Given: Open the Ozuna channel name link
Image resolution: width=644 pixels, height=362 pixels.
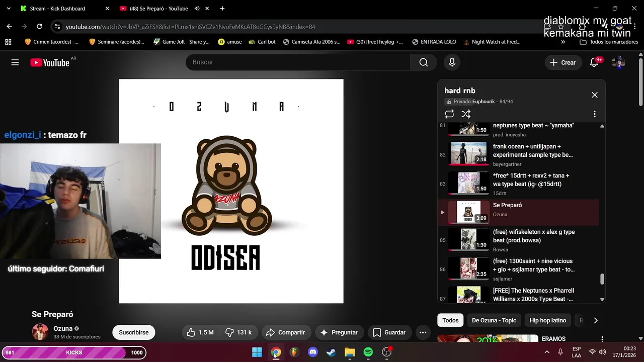Looking at the screenshot, I should point(63,328).
